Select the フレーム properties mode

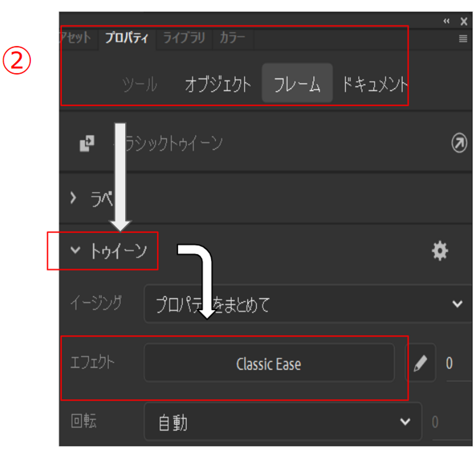[297, 83]
